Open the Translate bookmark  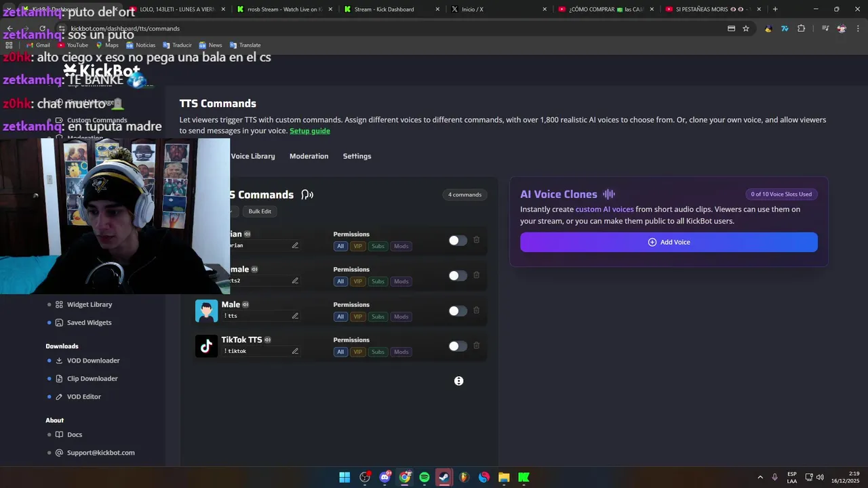(245, 45)
